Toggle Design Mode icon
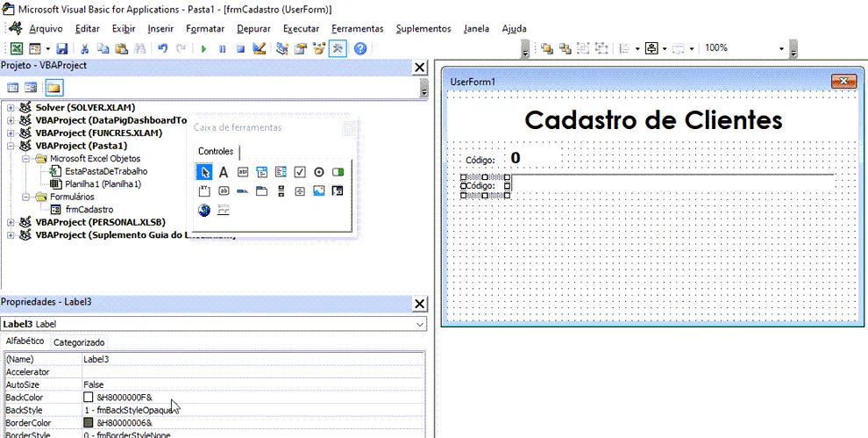Screen dimensions: 868x438 (x=259, y=49)
